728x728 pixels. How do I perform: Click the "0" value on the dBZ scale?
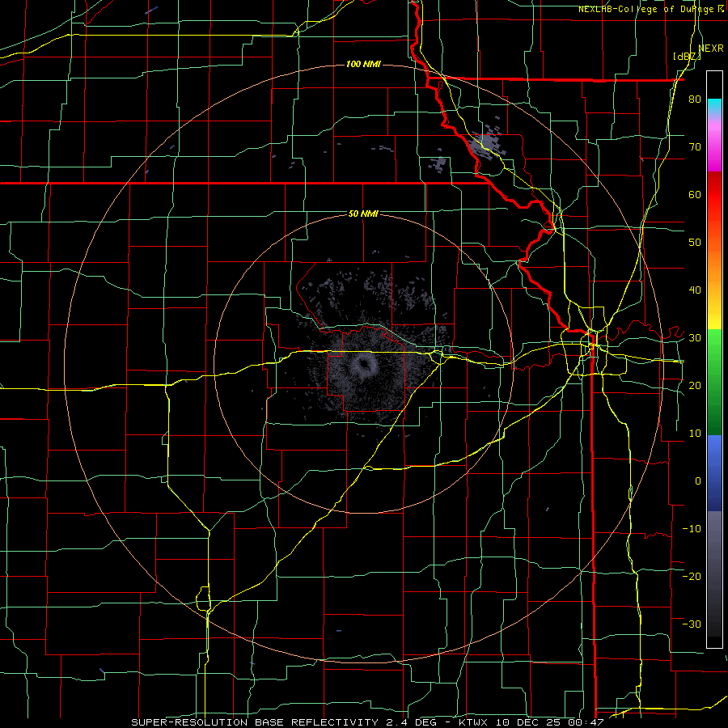pos(698,481)
